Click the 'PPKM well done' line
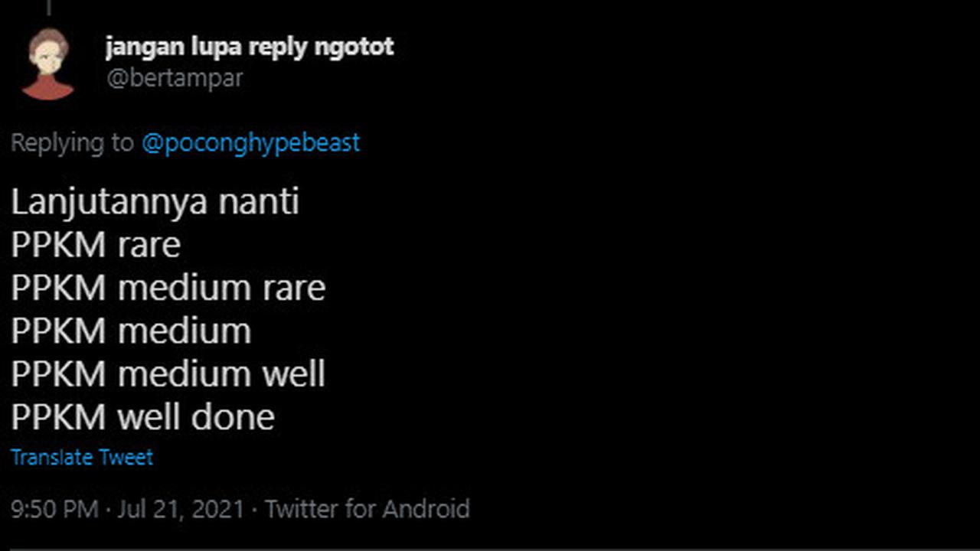Image resolution: width=980 pixels, height=551 pixels. tap(142, 417)
